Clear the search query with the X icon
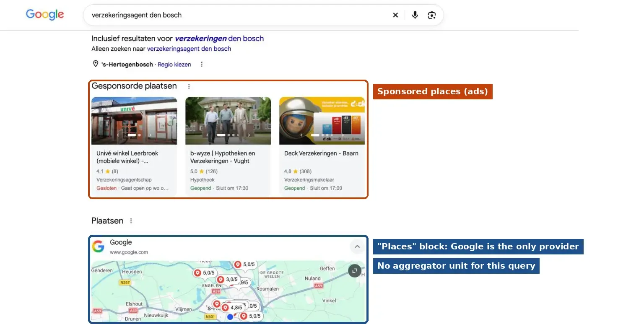The height and width of the screenshot is (324, 644). point(395,15)
